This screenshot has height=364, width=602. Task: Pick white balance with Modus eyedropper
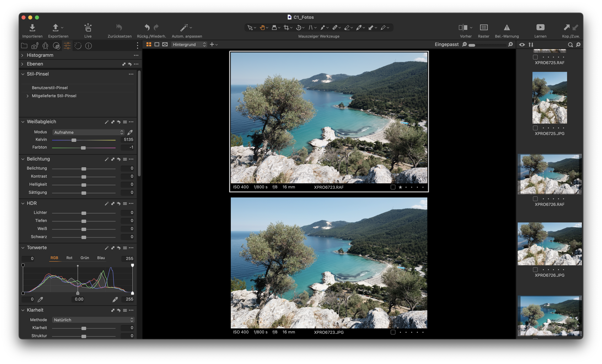[130, 132]
